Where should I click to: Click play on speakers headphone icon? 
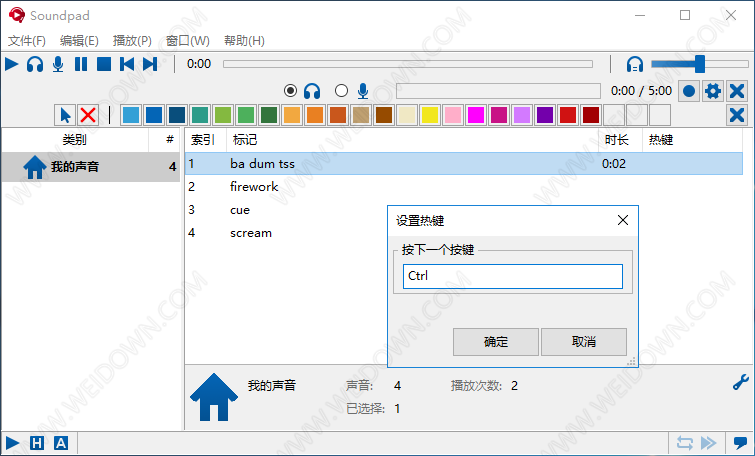(35, 64)
